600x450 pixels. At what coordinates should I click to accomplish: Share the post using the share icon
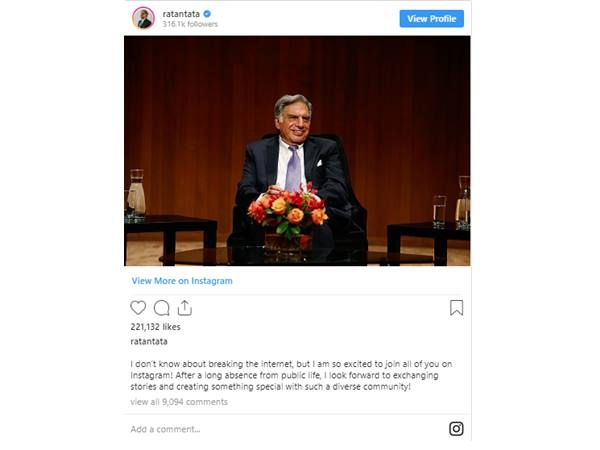click(x=185, y=308)
